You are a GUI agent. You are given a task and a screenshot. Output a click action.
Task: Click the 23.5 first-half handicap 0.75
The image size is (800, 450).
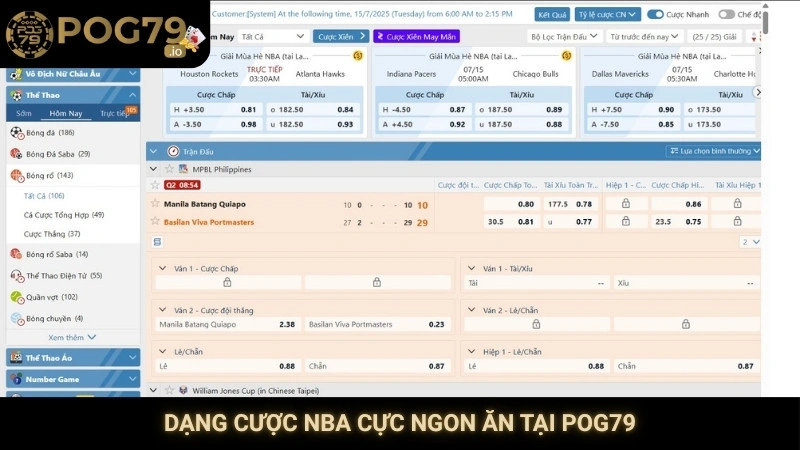[x=678, y=221]
